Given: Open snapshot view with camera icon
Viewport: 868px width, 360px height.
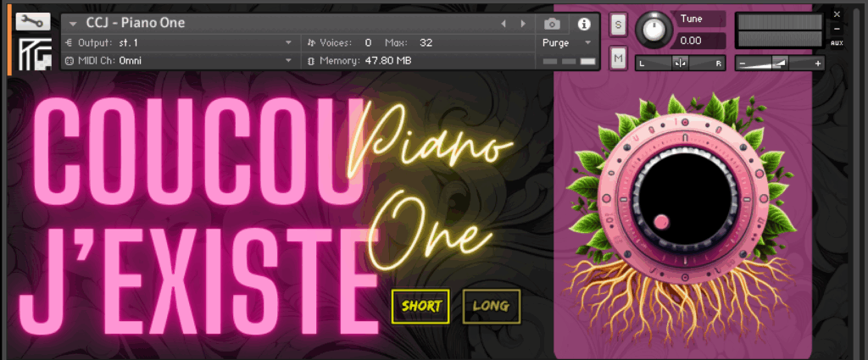Looking at the screenshot, I should click(x=552, y=24).
